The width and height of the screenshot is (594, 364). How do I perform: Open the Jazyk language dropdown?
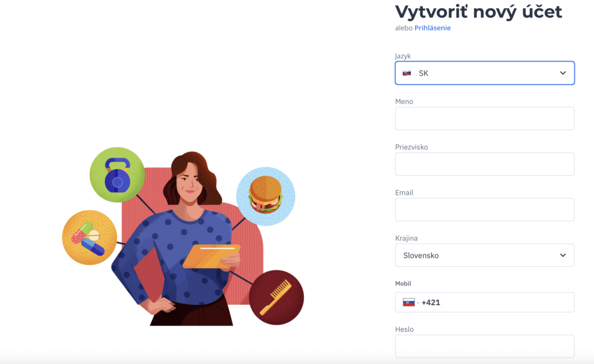(x=484, y=73)
